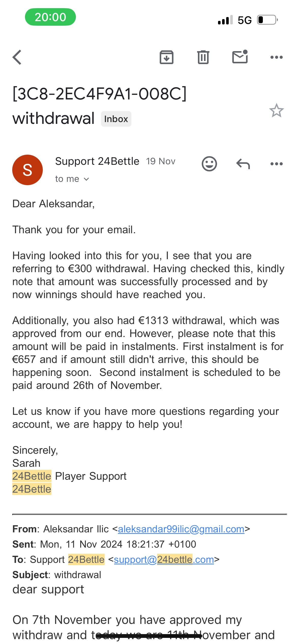Tap the battery status icon
The image size is (298, 644).
[268, 20]
